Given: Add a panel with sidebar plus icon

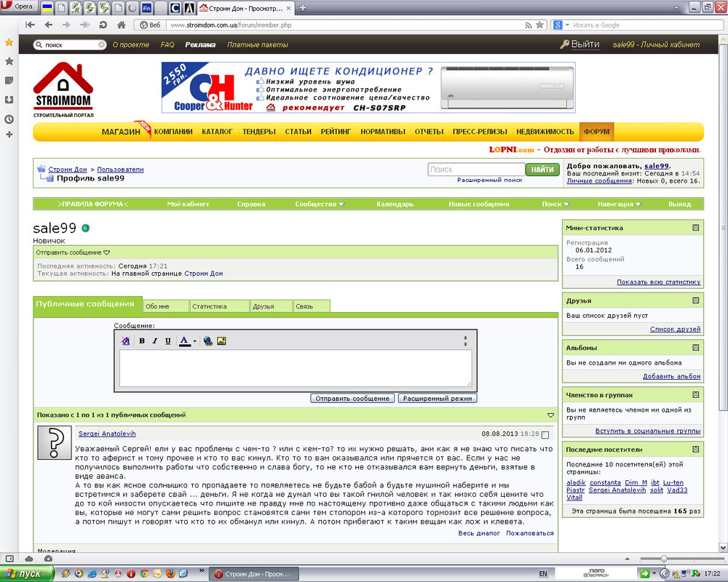Looking at the screenshot, I should [9, 135].
